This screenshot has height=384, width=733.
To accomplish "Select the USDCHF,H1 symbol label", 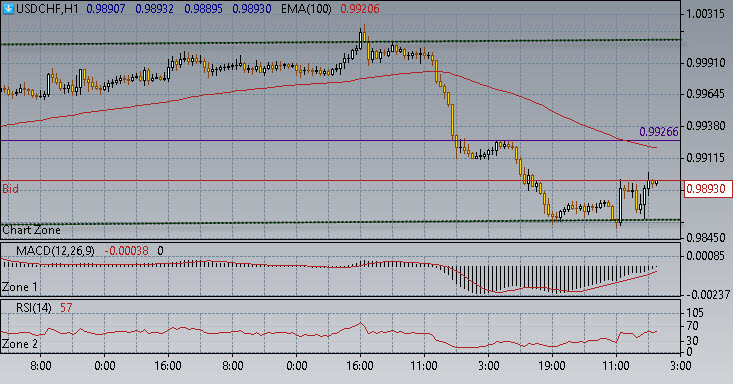I will pos(47,9).
